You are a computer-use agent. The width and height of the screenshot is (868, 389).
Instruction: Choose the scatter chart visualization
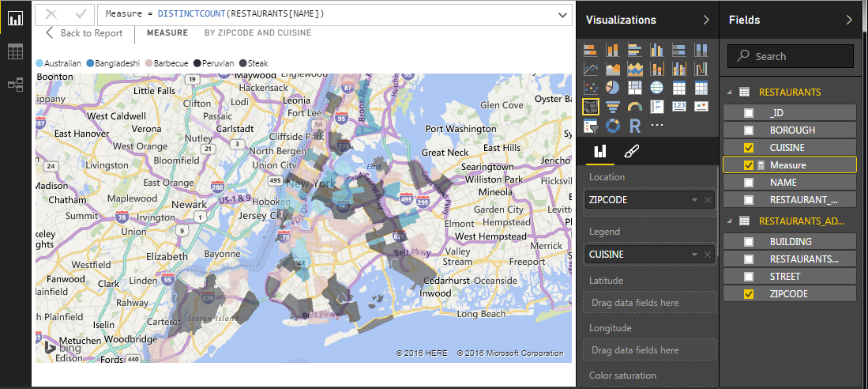point(590,87)
